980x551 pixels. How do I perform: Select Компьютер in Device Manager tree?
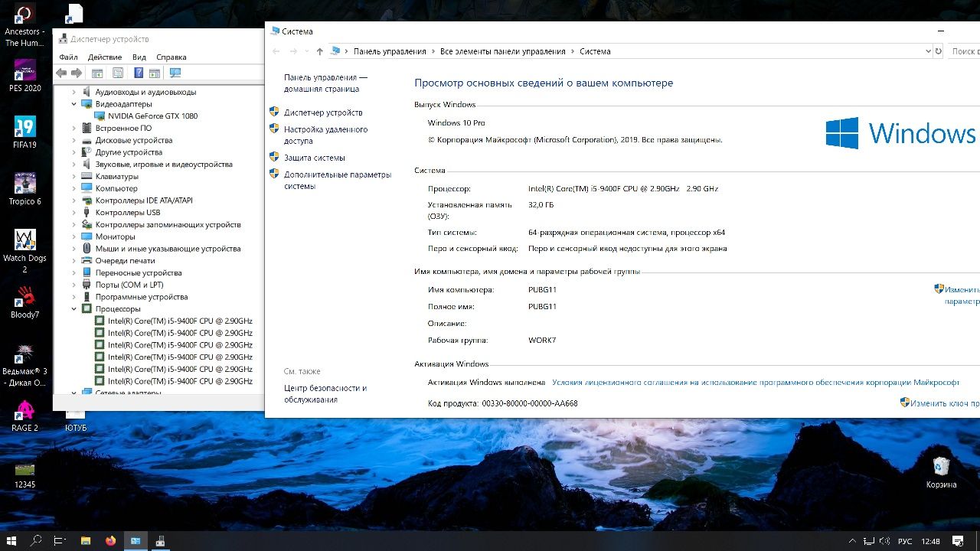click(x=116, y=188)
